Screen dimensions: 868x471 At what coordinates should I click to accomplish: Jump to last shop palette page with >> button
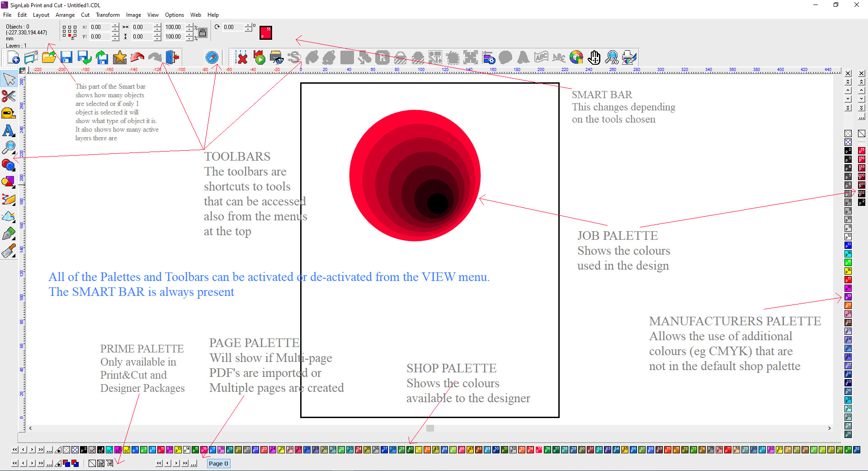point(40,450)
